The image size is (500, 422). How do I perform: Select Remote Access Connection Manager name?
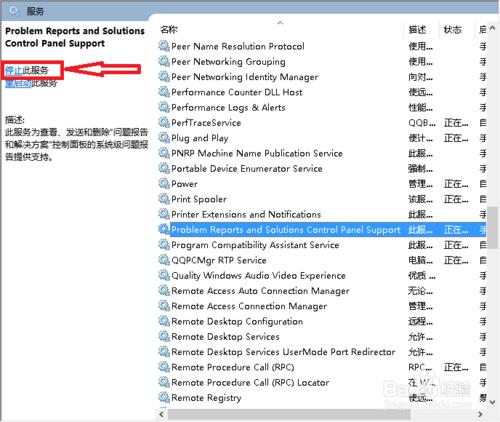coord(249,306)
